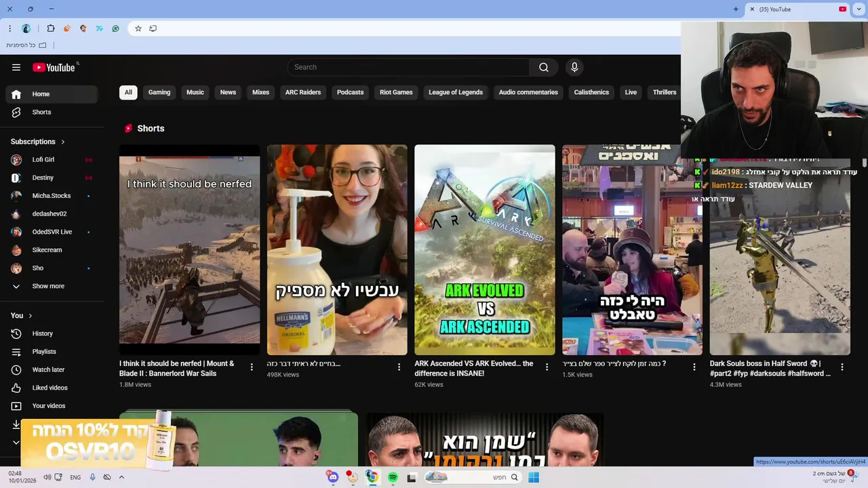Viewport: 868px width, 488px height.
Task: Open the Hellmann's mayonnaise short thumbnail
Action: 337,249
